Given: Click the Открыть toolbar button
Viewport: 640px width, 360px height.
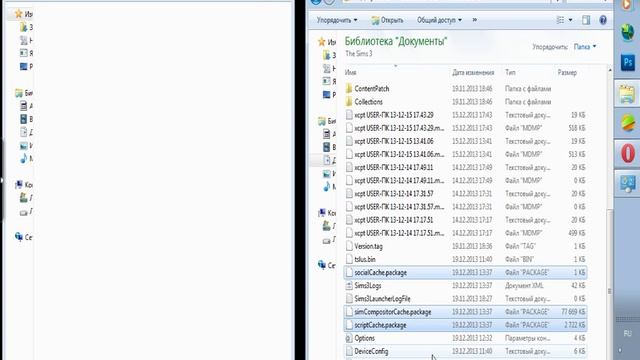Looking at the screenshot, I should (x=387, y=20).
